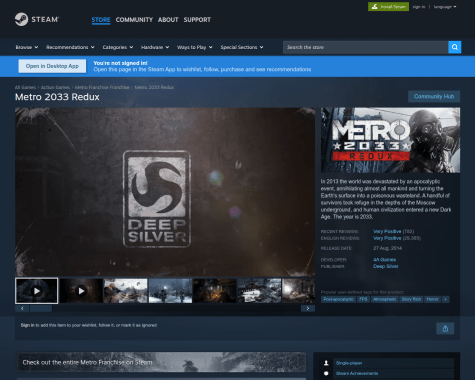Viewport: 475px width, 380px height.
Task: Open the STORE tab
Action: click(101, 20)
